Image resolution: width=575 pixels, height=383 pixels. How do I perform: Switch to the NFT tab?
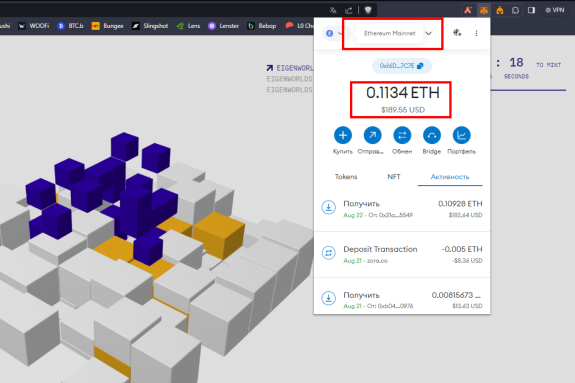[394, 177]
